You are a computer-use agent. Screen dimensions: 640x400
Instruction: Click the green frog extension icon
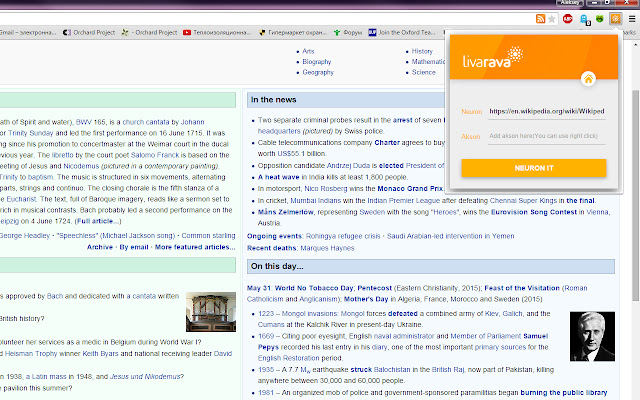(x=599, y=18)
